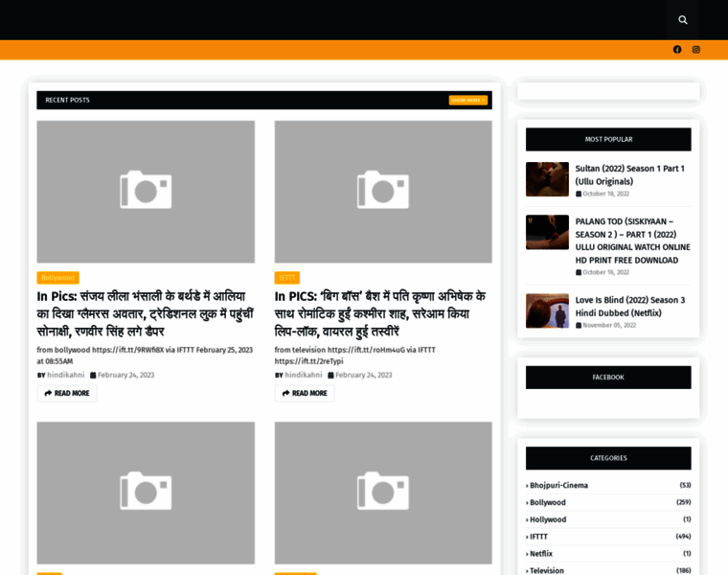Open the PALANG TOD (SISKIYAAN) title link

[633, 241]
